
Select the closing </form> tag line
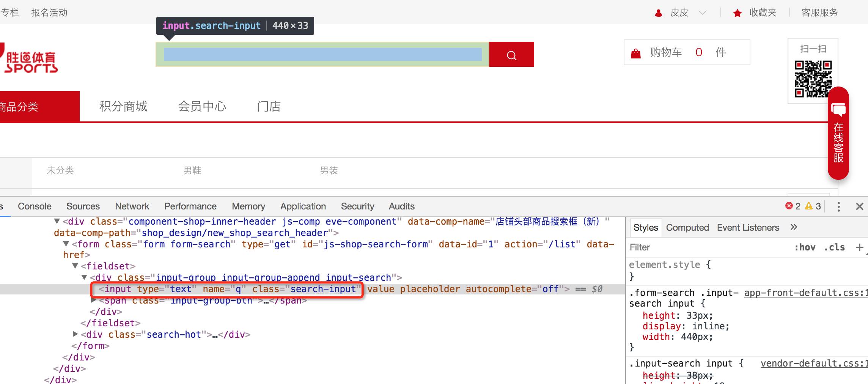click(x=90, y=346)
